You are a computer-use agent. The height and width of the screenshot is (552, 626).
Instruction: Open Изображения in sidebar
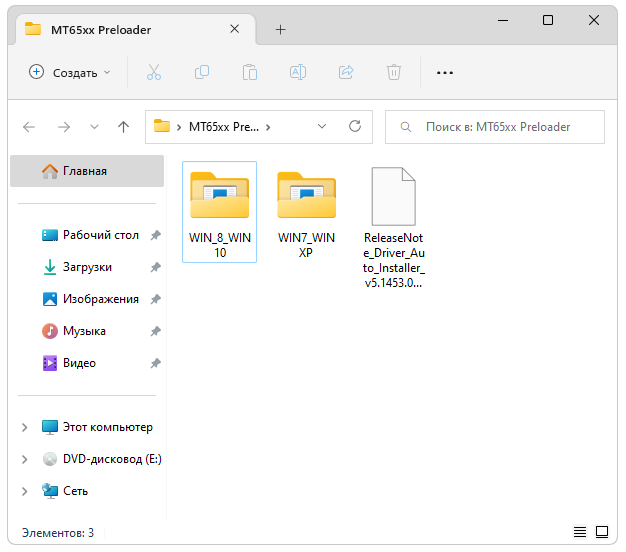(x=91, y=299)
